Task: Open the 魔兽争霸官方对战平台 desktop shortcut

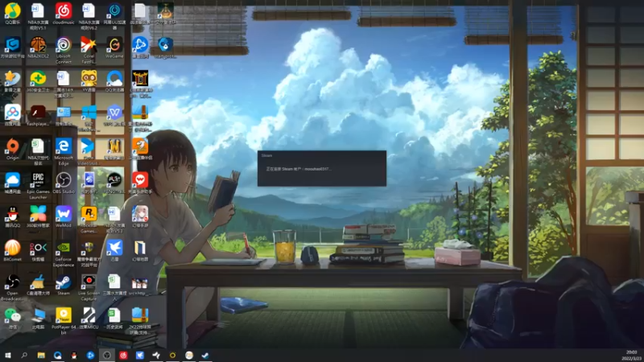Action: point(89,253)
